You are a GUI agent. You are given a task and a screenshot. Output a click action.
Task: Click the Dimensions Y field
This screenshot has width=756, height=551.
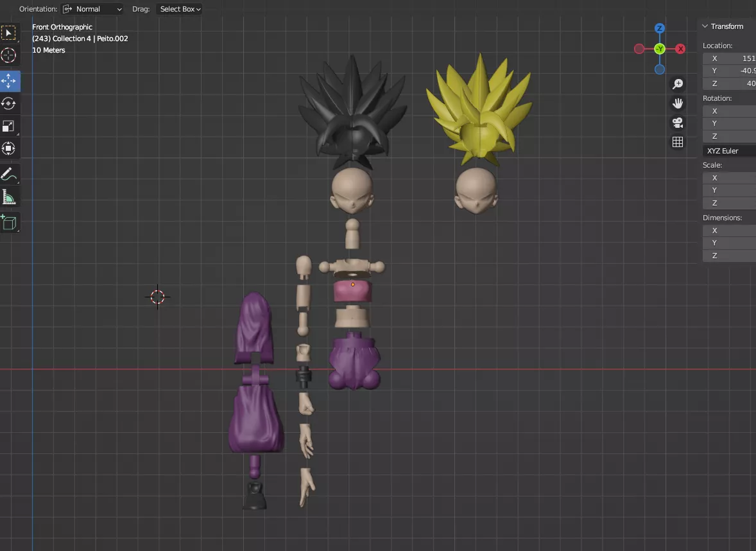coord(729,243)
